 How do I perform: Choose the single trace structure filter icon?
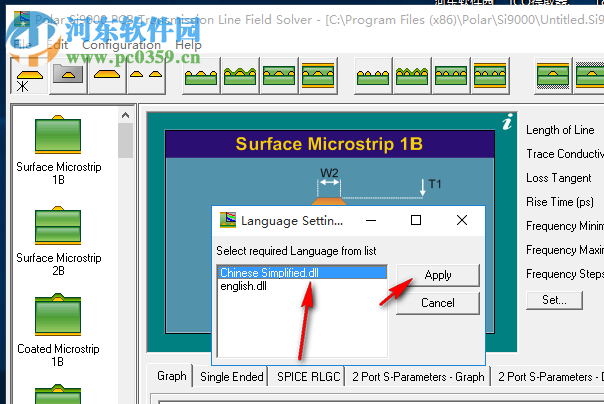[107, 75]
